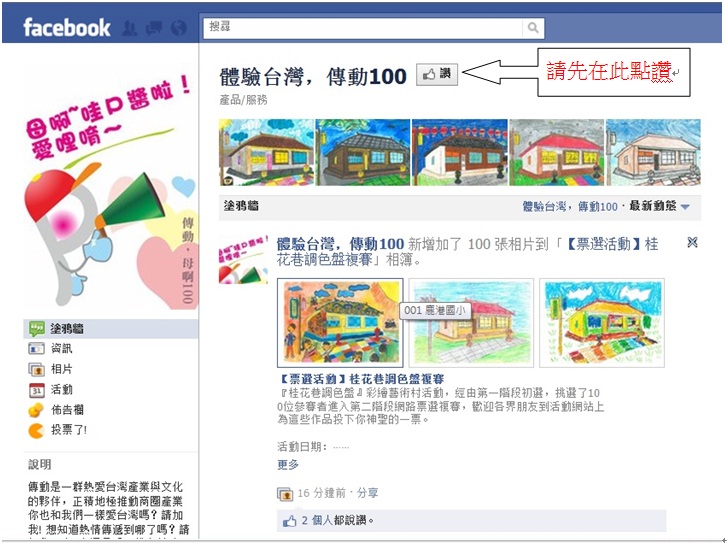The height and width of the screenshot is (543, 727).
Task: Click the search magnifier button
Action: pyautogui.click(x=533, y=28)
